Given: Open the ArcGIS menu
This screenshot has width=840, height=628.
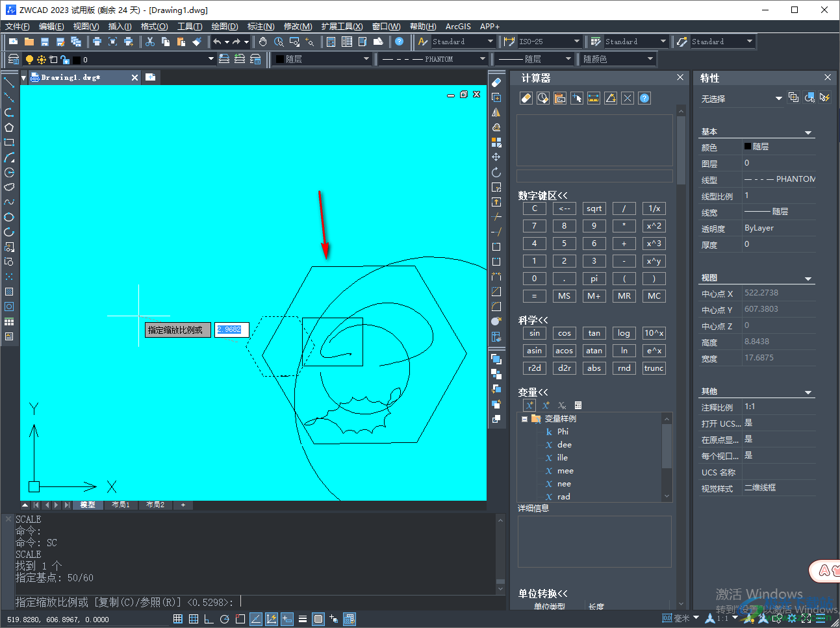Looking at the screenshot, I should tap(458, 26).
